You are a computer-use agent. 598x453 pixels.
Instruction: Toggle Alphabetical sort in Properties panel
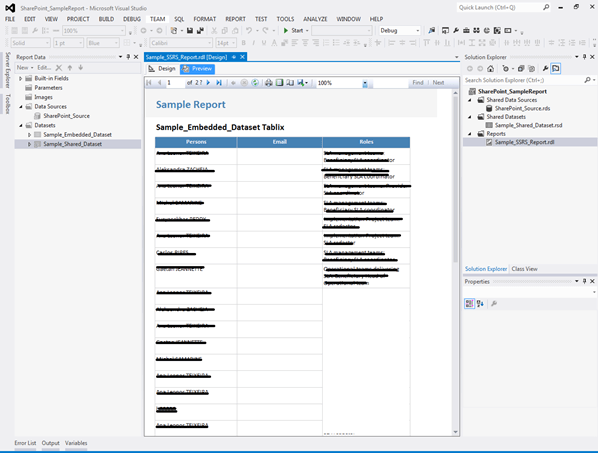pyautogui.click(x=480, y=304)
